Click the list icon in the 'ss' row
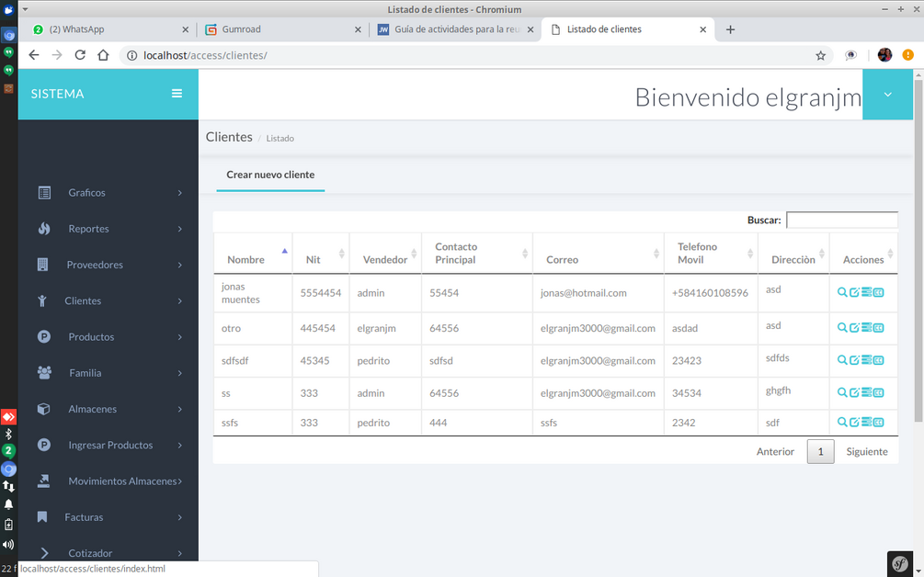 866,392
